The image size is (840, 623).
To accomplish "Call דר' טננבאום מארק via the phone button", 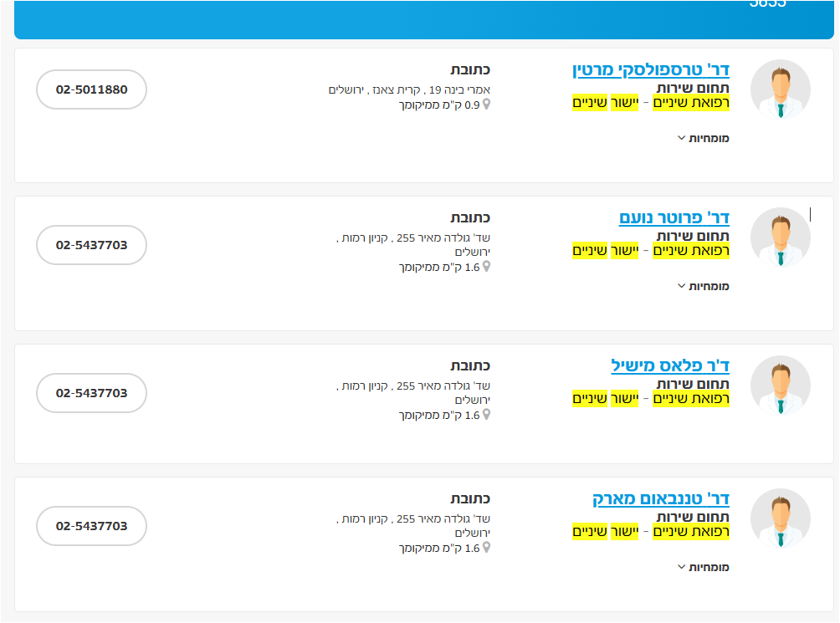I will (x=92, y=526).
